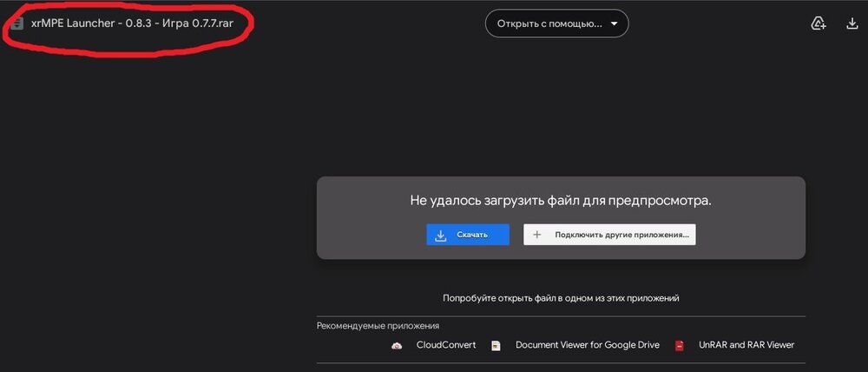The image size is (868, 372).
Task: Click the CloudConvert cloud icon
Action: pyautogui.click(x=397, y=345)
